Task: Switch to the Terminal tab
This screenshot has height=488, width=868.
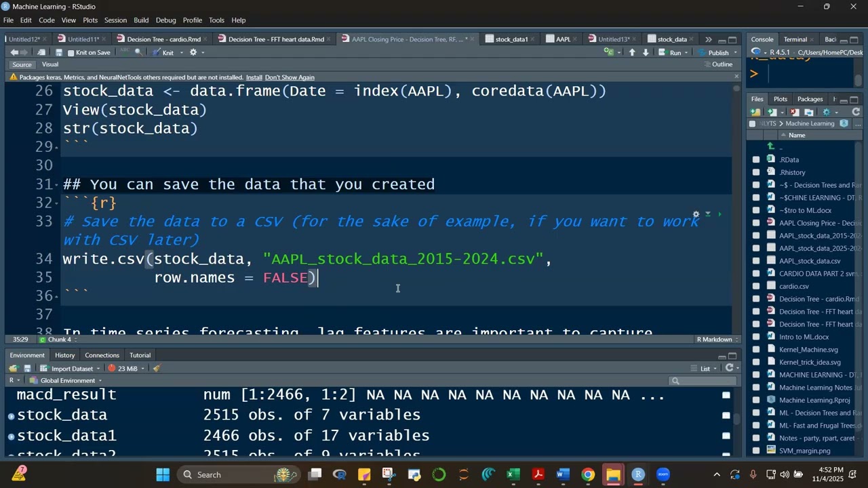Action: click(795, 39)
